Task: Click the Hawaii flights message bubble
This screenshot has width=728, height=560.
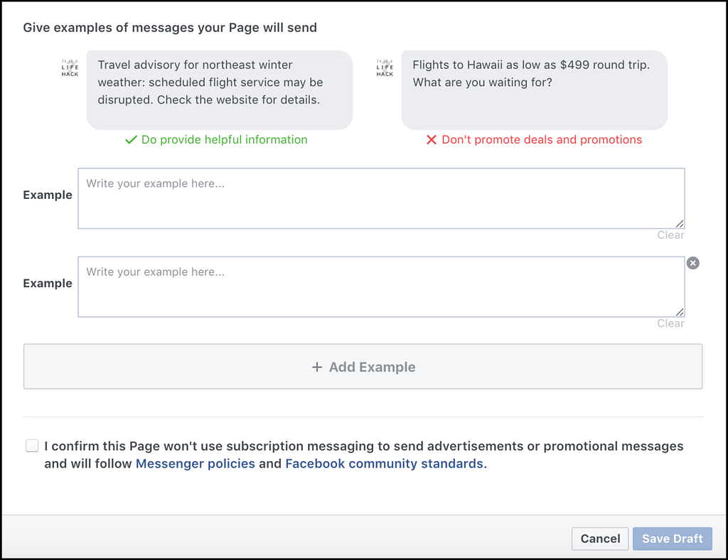Action: coord(534,90)
